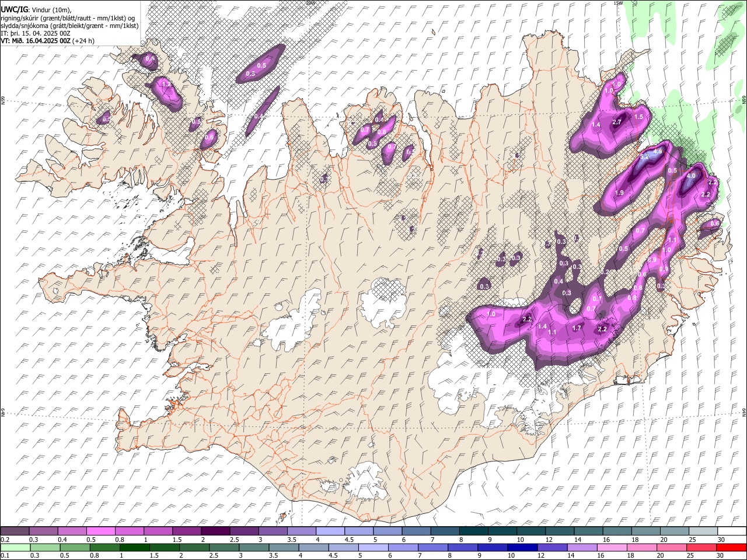This screenshot has width=747, height=560.
Task: Pick the top-row swatch between 0.5 and 0.8
Action: pyautogui.click(x=100, y=531)
